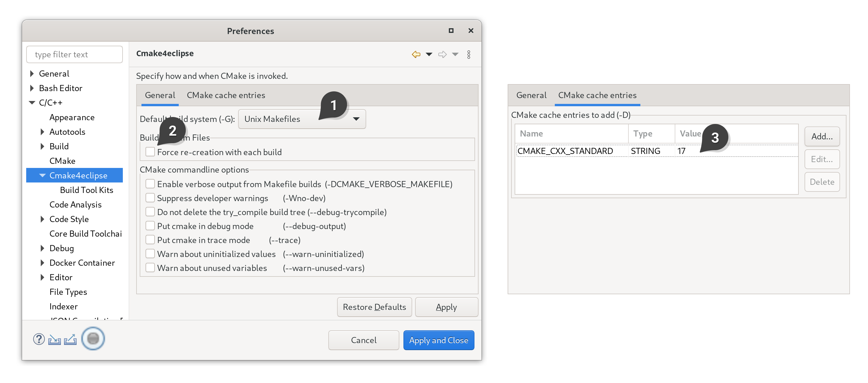Close the Preferences dialog
Viewport: 868px width, 383px height.
coord(471,31)
